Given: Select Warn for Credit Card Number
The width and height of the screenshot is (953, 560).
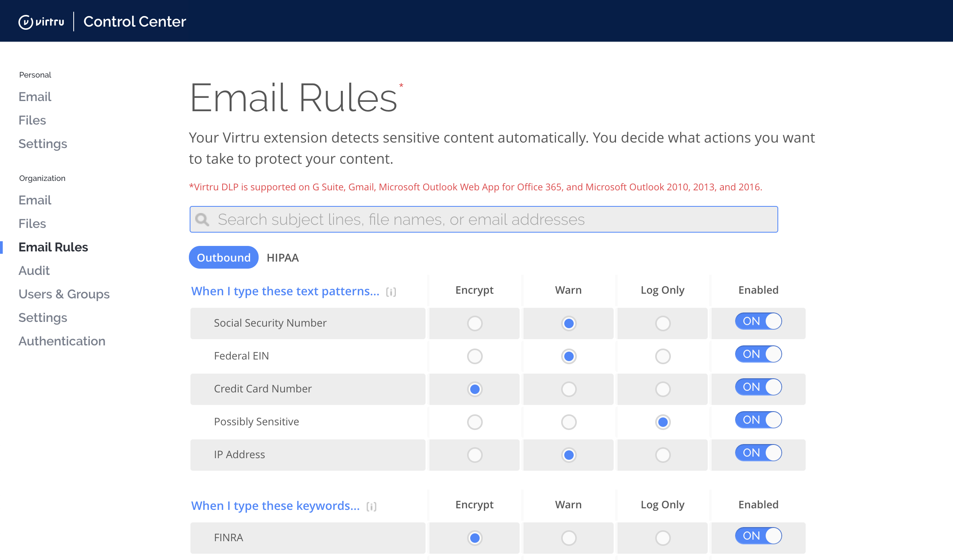Looking at the screenshot, I should (569, 389).
